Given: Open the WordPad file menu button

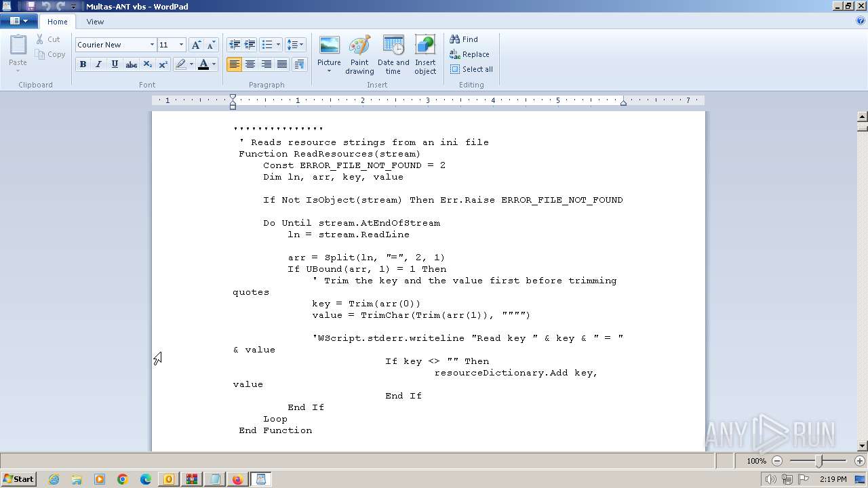Looking at the screenshot, I should tap(19, 21).
